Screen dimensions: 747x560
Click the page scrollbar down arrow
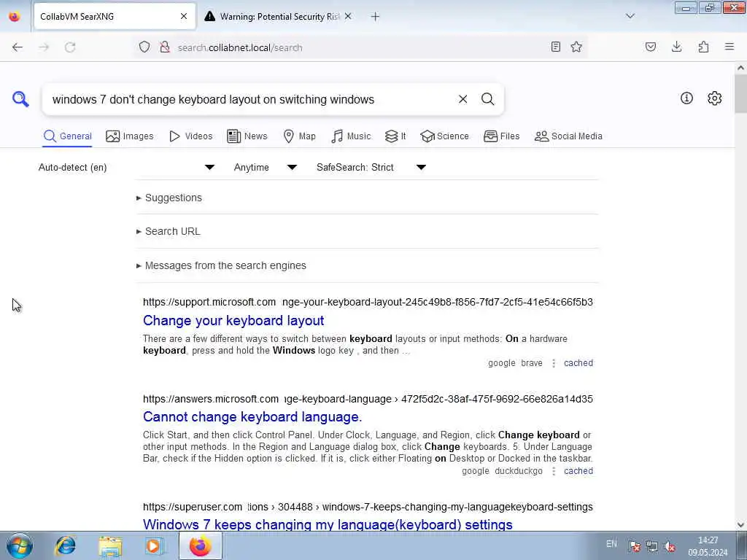(741, 525)
